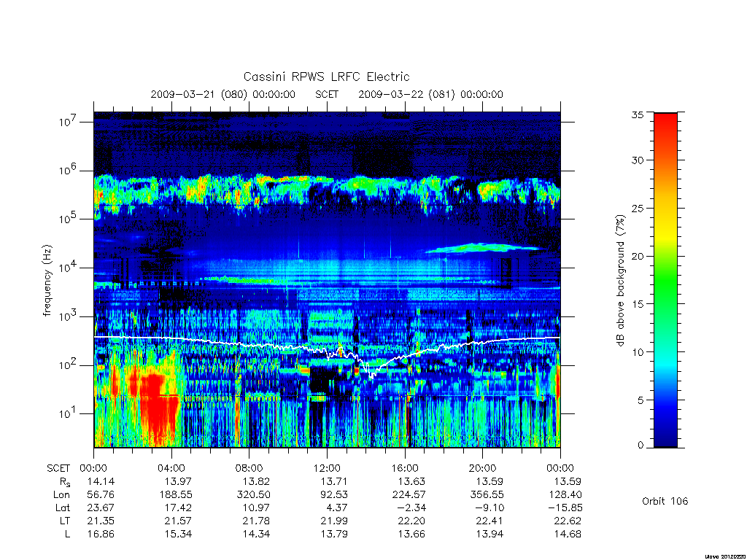This screenshot has height=560, width=747.
Task: Select start date '2009-03-21 (080) 00:00:00'
Action: pyautogui.click(x=223, y=94)
